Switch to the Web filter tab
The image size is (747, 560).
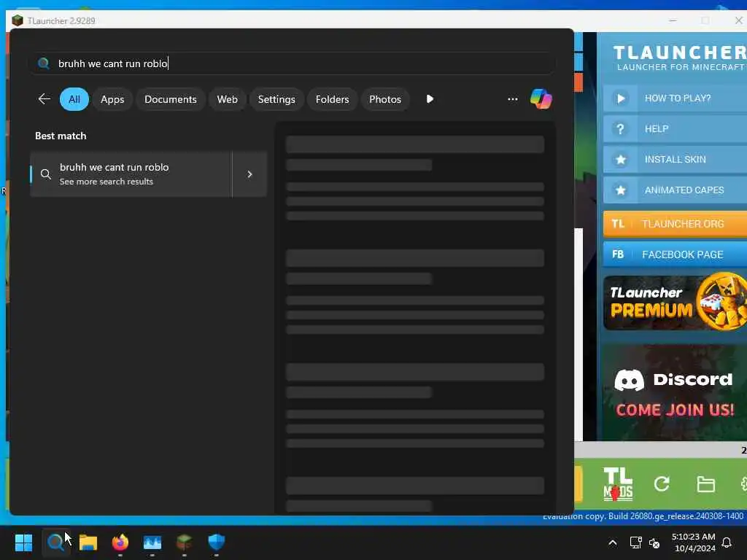coord(228,99)
